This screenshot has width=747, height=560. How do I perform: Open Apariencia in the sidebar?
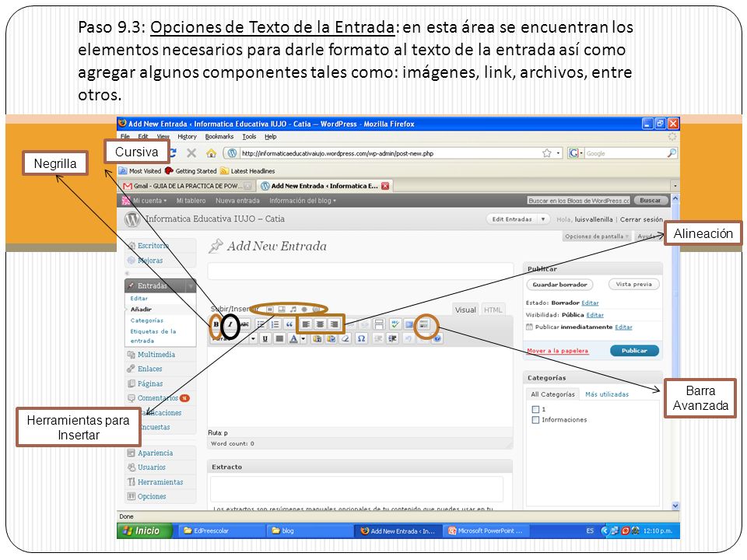156,453
